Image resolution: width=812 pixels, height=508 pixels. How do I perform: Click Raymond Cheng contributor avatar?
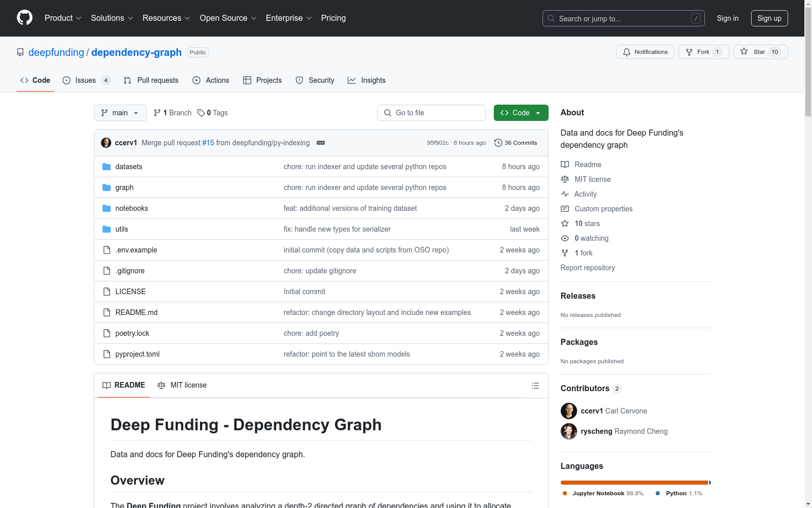tap(569, 431)
